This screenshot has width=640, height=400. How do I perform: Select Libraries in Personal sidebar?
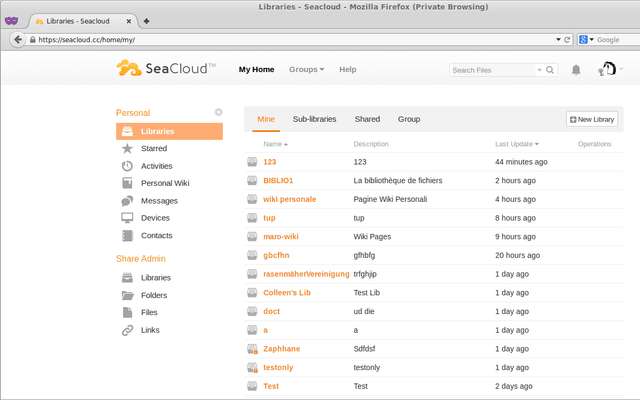click(x=169, y=131)
